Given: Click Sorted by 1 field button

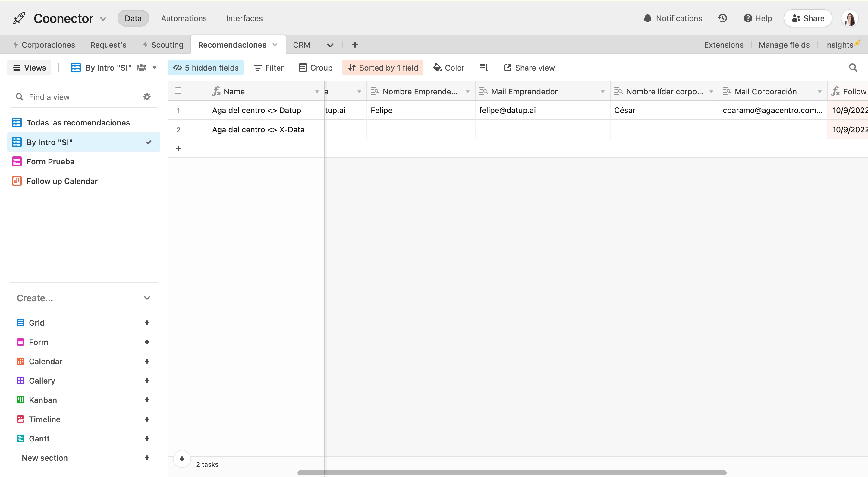Looking at the screenshot, I should click(383, 68).
